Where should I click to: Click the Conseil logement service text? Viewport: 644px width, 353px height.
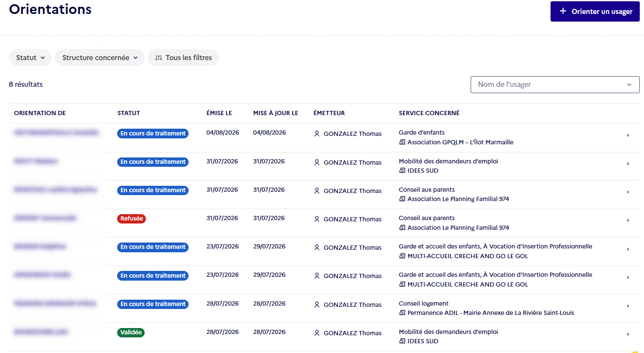(x=424, y=303)
